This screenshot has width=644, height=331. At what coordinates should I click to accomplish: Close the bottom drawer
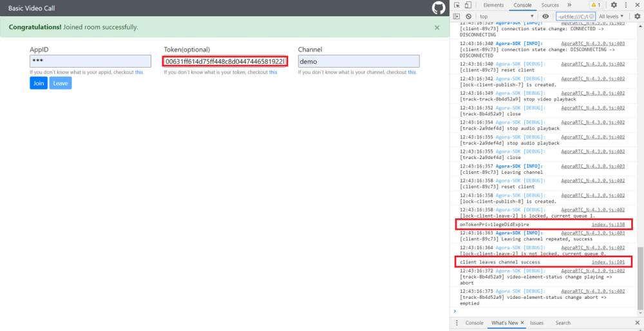pos(637,323)
